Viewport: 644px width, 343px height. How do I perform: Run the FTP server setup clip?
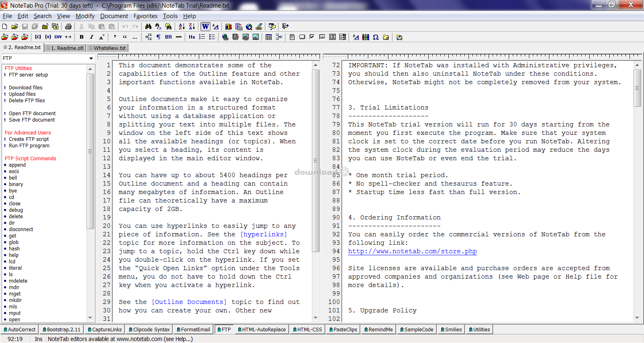coord(28,75)
